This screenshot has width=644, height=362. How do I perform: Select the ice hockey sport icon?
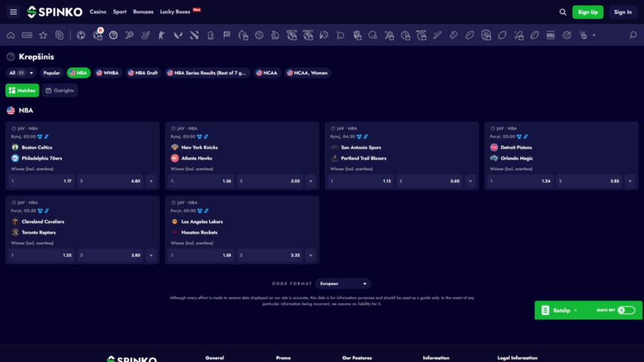pos(146,35)
